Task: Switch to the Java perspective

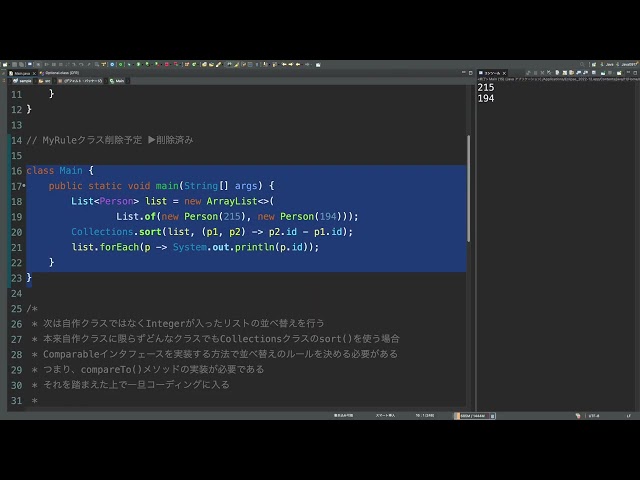Action: click(x=607, y=64)
